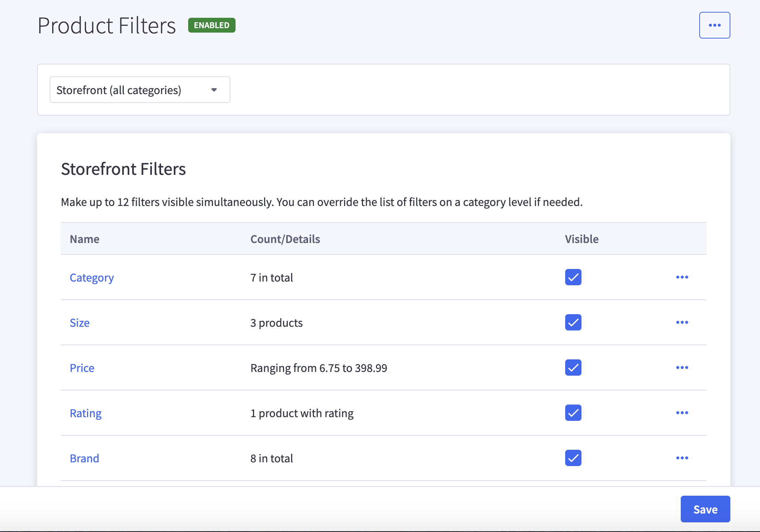Open the Storefront (all categories) dropdown
The image size is (760, 532).
[140, 89]
